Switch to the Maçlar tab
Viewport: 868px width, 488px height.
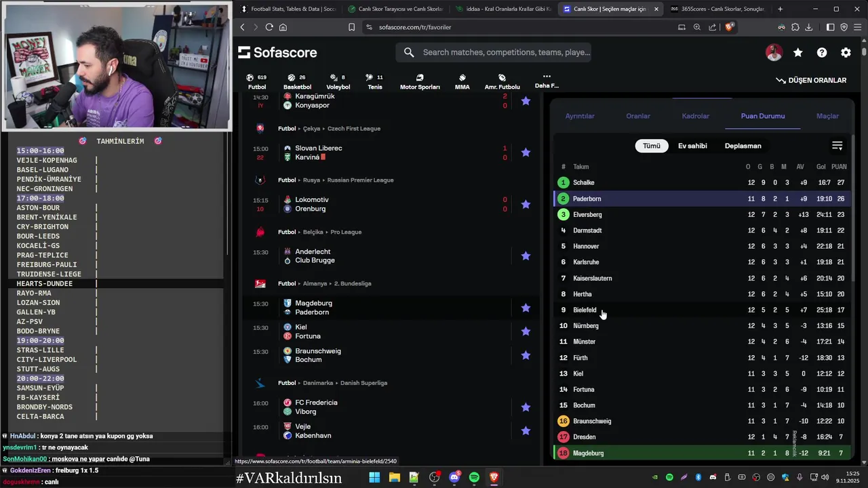coord(827,116)
